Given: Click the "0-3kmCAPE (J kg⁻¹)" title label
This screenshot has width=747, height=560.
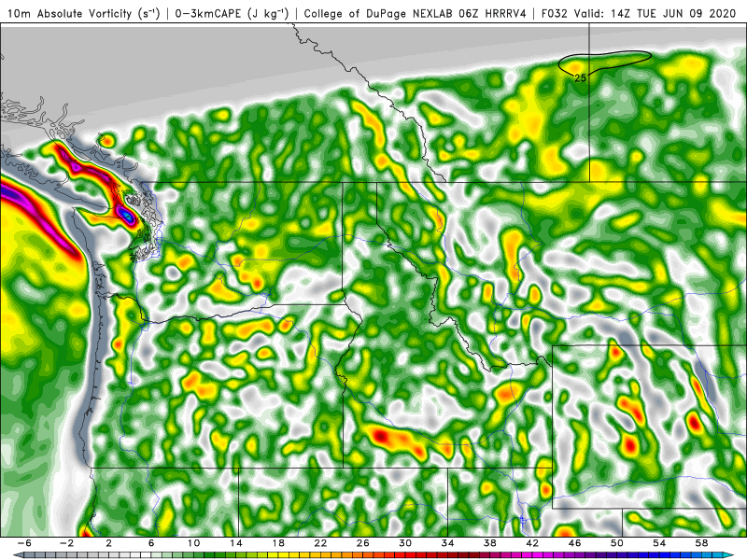Looking at the screenshot, I should 232,14.
